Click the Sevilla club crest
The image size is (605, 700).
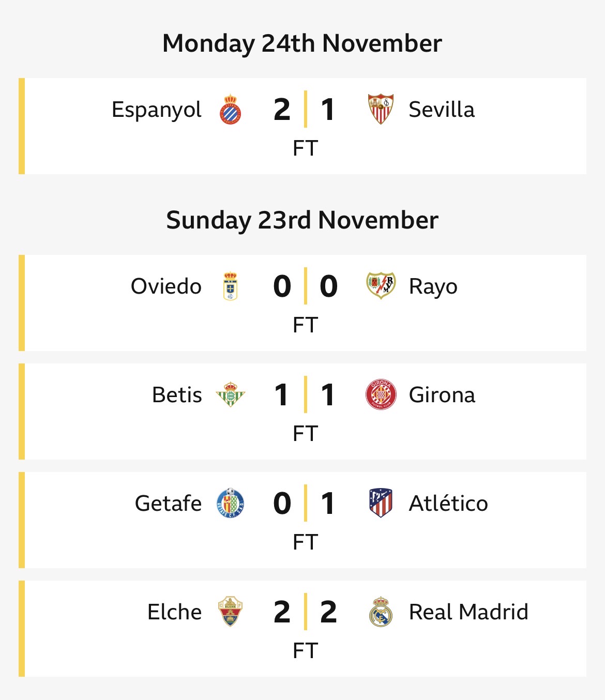[x=381, y=109]
